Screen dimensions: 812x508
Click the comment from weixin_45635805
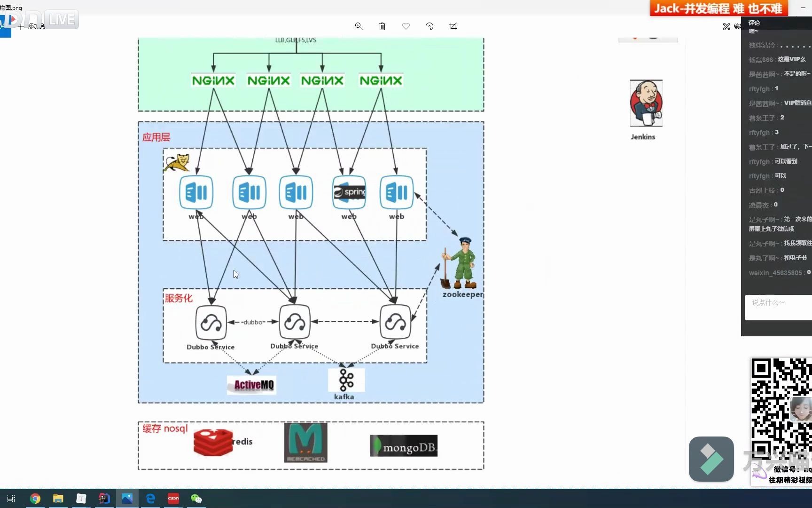point(780,273)
